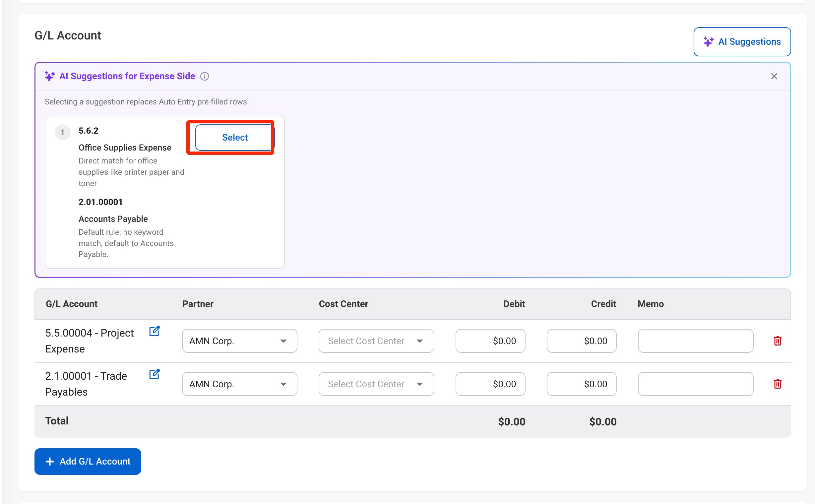Click the Memo field for Project Expense
The height and width of the screenshot is (504, 815).
695,341
